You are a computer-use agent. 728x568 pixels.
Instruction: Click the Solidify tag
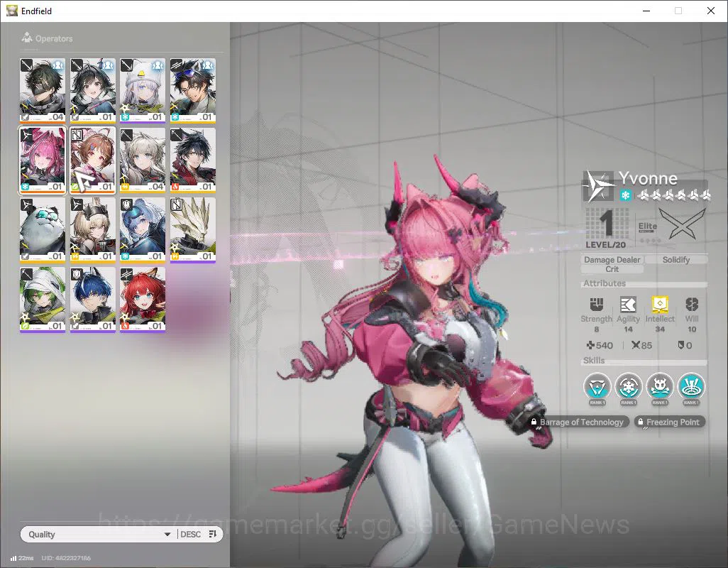click(x=676, y=260)
